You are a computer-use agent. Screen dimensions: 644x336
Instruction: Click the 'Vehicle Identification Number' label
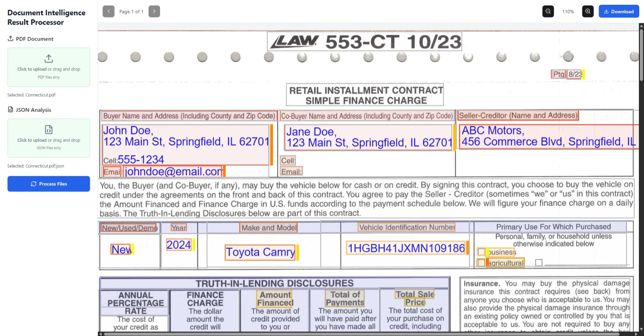407,227
